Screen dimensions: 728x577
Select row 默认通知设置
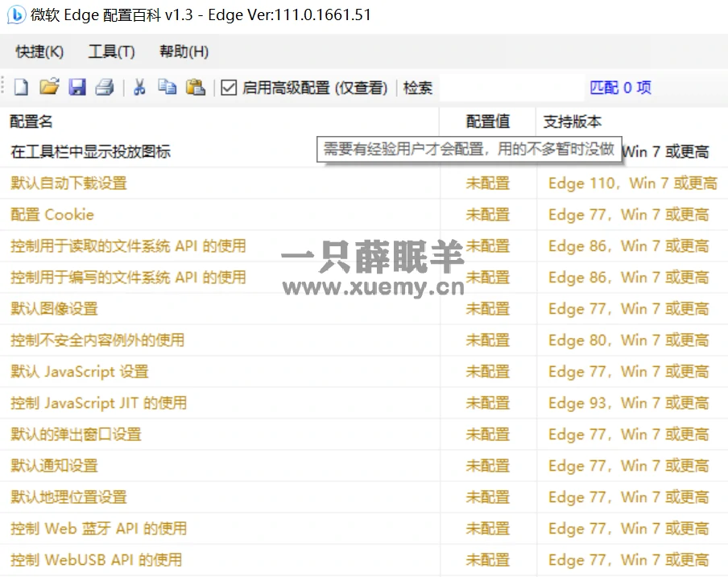pos(364,466)
